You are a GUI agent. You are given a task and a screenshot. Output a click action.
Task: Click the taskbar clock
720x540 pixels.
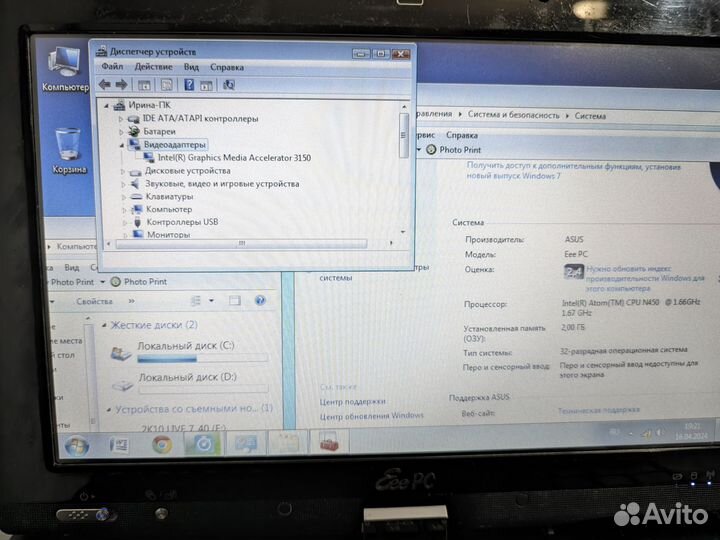(691, 431)
